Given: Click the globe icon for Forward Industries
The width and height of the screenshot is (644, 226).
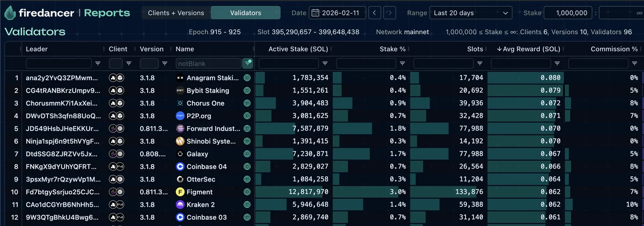Looking at the screenshot, I should point(247,129).
